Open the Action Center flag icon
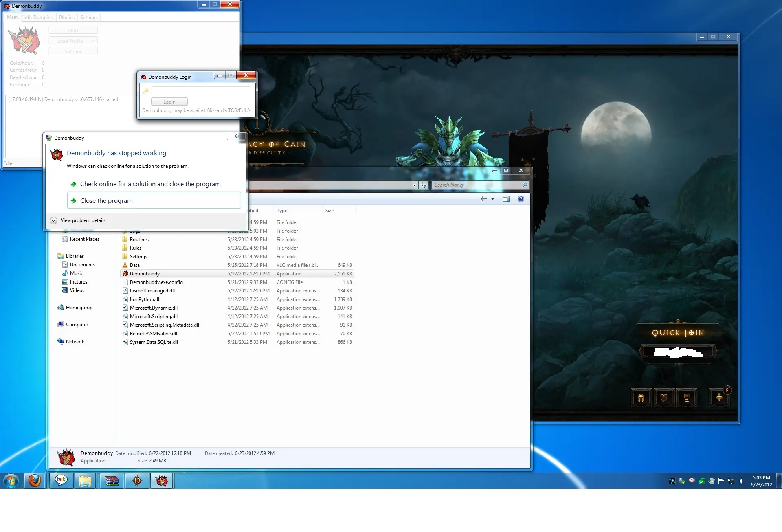 (721, 481)
